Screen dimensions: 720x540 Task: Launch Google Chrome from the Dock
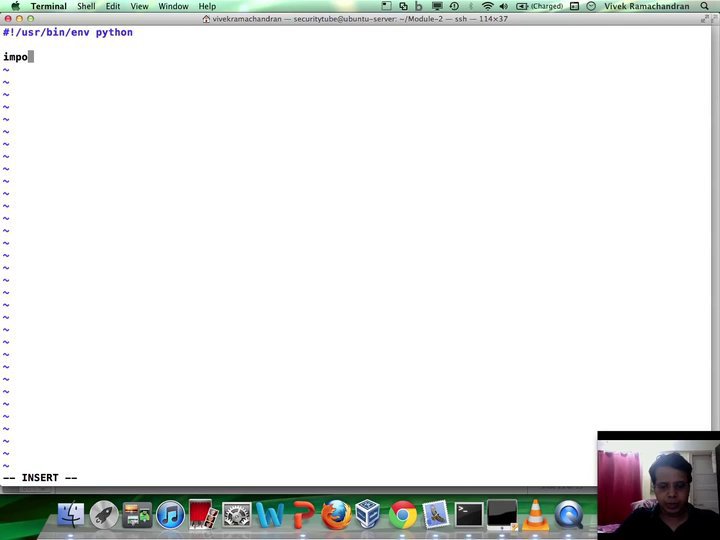pos(403,514)
